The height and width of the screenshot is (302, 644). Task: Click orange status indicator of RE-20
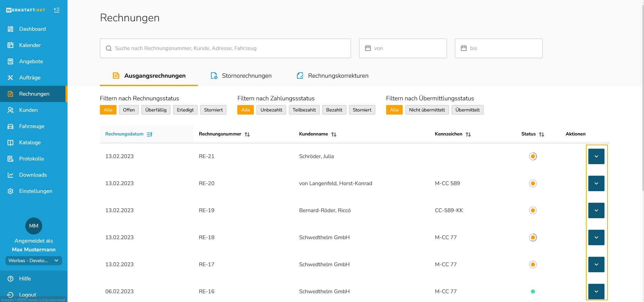[533, 183]
